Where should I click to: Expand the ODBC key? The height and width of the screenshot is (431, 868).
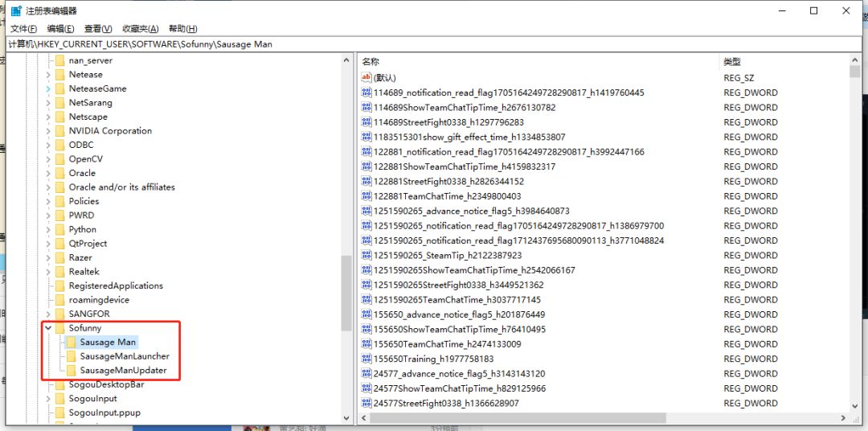pos(48,145)
